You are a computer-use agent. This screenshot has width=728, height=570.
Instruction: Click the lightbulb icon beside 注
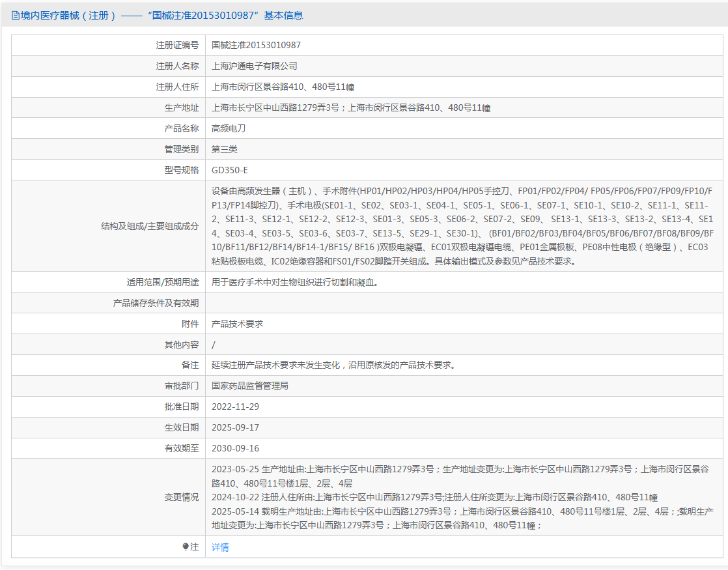[186, 547]
